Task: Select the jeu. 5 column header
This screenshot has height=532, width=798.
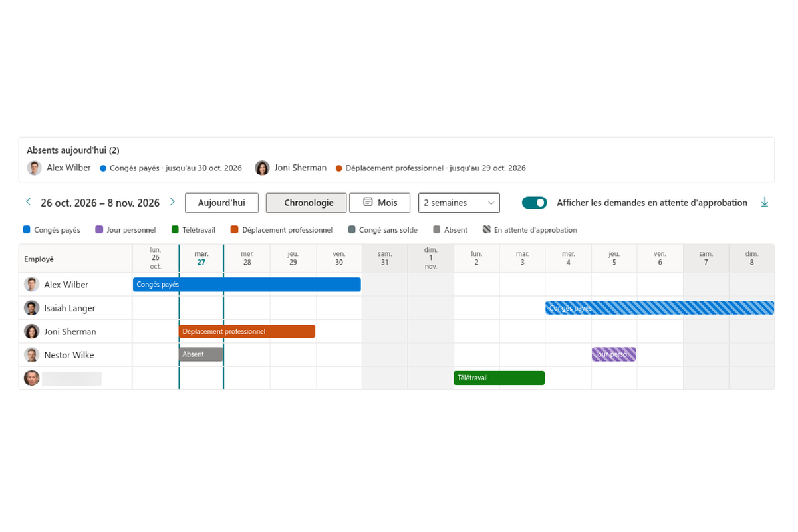Action: click(614, 258)
